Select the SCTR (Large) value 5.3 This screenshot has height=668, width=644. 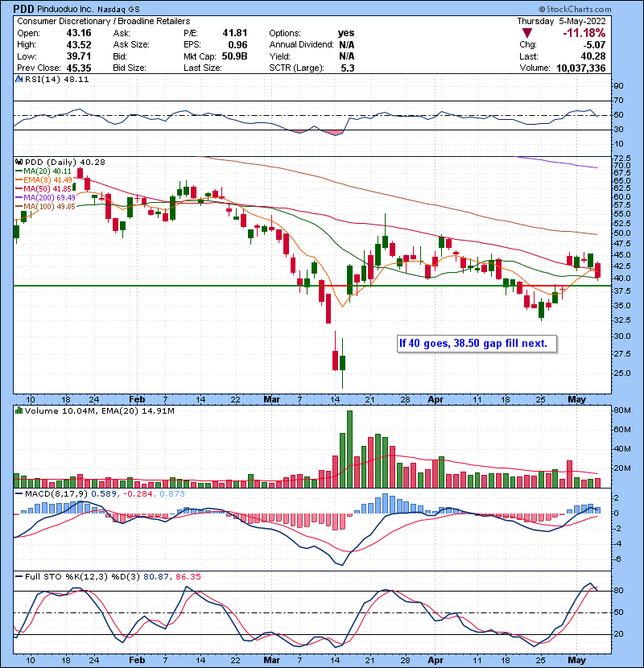(348, 68)
